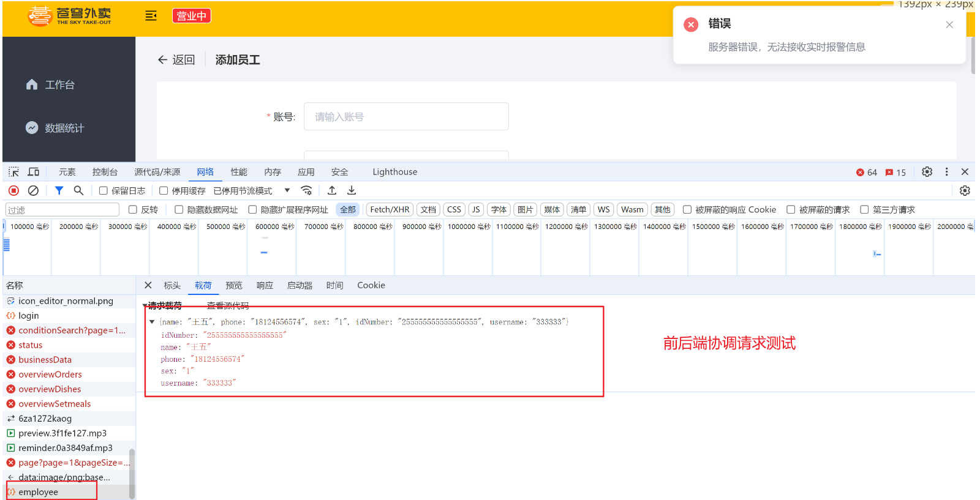
Task: Close the error notification popup
Action: pyautogui.click(x=949, y=24)
